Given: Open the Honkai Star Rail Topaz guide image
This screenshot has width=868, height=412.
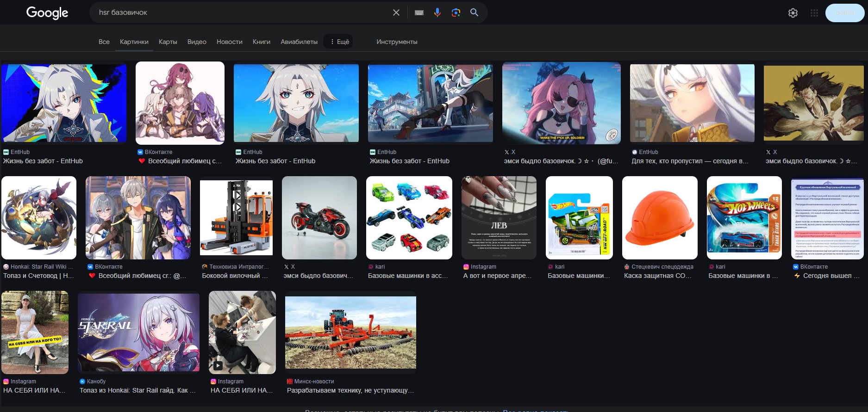Looking at the screenshot, I should pos(139,332).
